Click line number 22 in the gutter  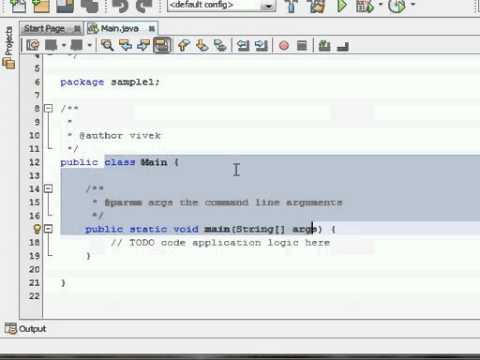pyautogui.click(x=34, y=296)
